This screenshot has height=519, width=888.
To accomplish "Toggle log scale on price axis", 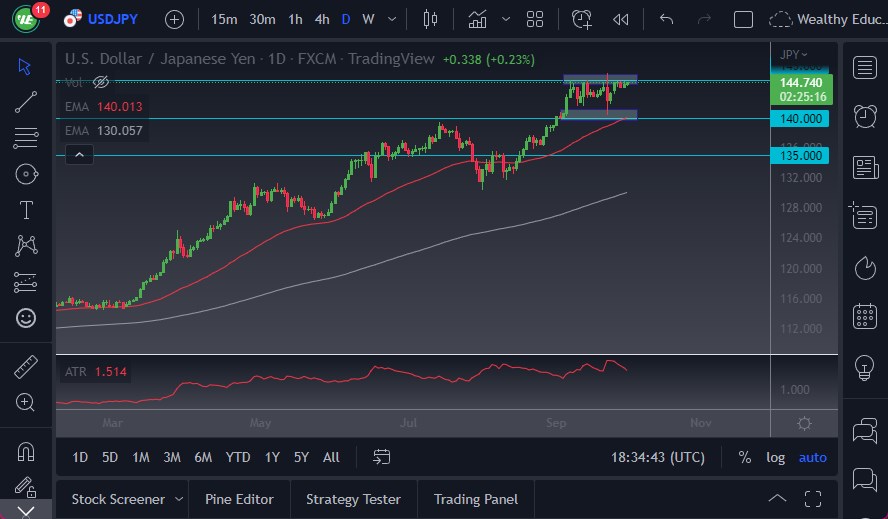I will pyautogui.click(x=775, y=457).
